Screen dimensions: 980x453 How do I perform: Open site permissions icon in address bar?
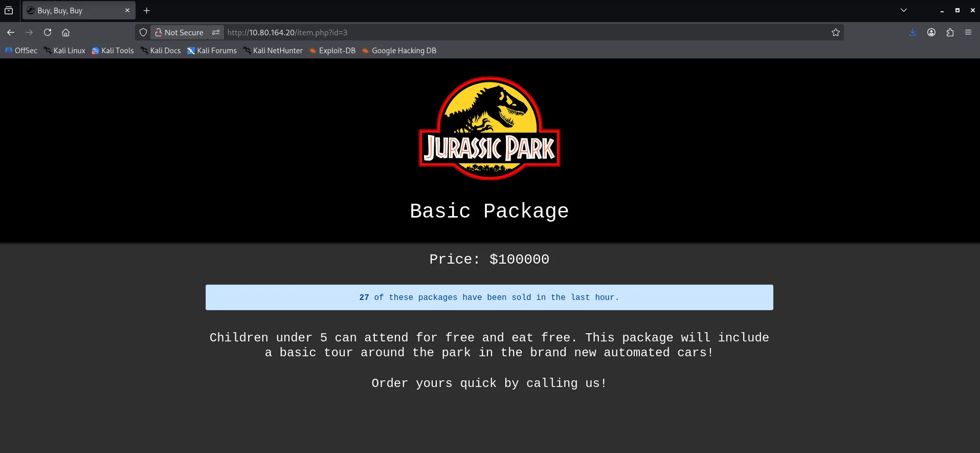[216, 32]
